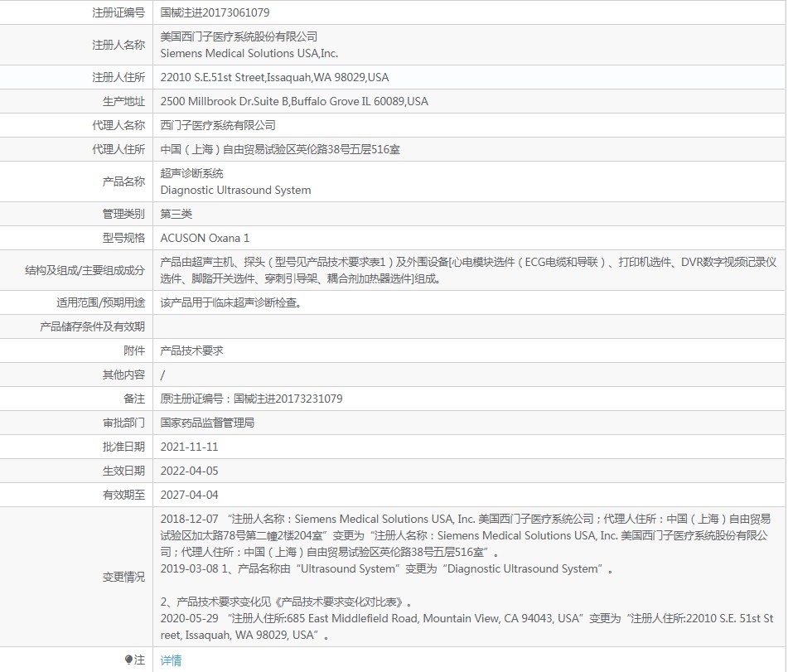Click the 产品储存条件及有效期 label

(x=93, y=326)
